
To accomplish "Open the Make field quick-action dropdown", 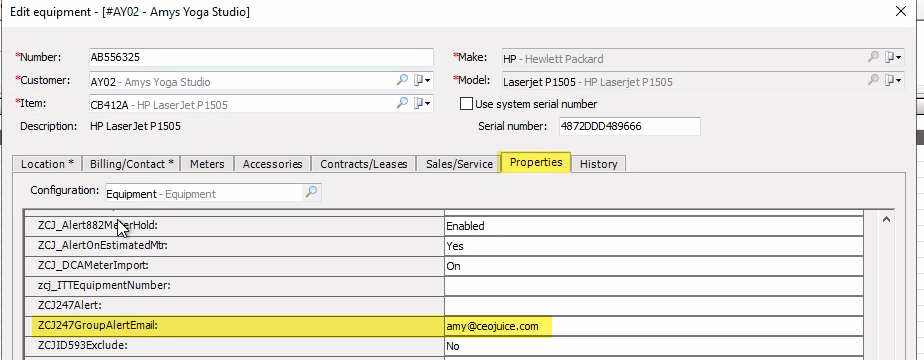I will click(x=893, y=57).
